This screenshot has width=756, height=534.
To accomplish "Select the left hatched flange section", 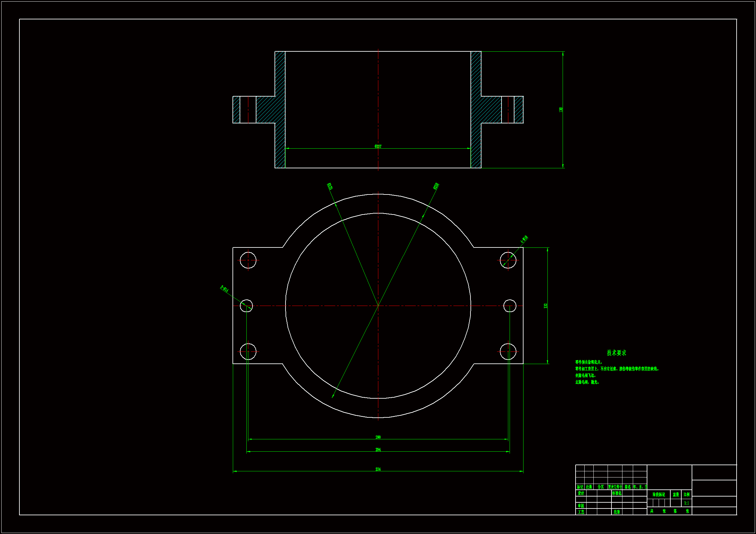I will tap(266, 110).
